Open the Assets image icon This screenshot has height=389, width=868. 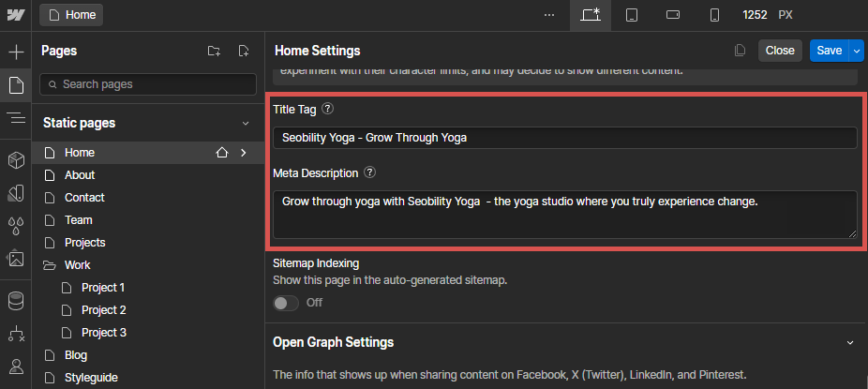pyautogui.click(x=16, y=258)
